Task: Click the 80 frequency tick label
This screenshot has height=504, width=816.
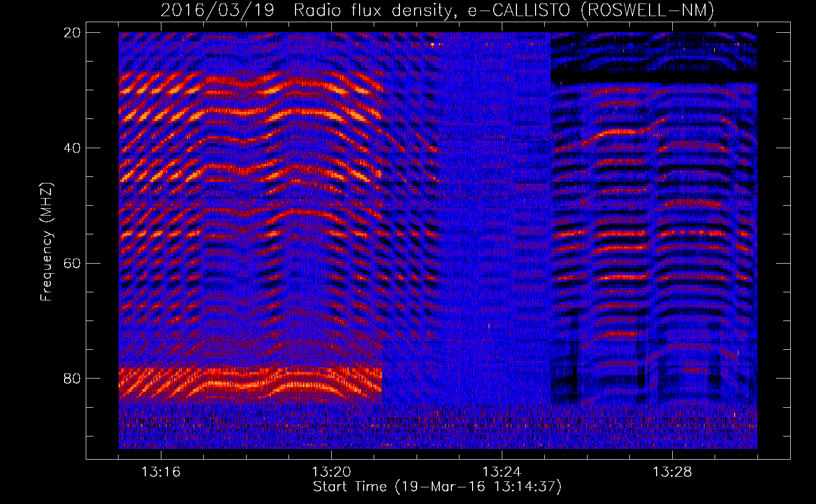Action: [x=72, y=379]
